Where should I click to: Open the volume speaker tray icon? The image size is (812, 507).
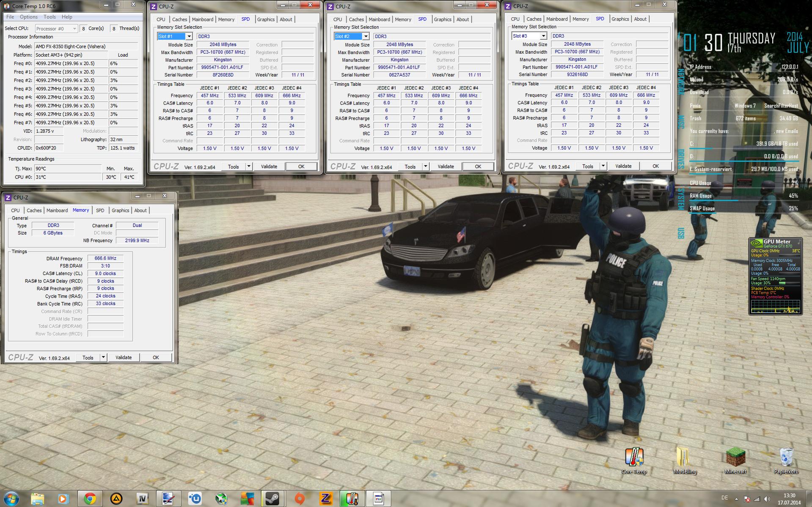click(x=767, y=499)
